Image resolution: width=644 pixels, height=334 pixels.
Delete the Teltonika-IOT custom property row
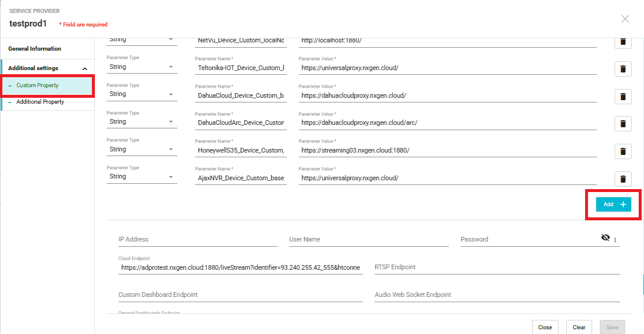[623, 69]
